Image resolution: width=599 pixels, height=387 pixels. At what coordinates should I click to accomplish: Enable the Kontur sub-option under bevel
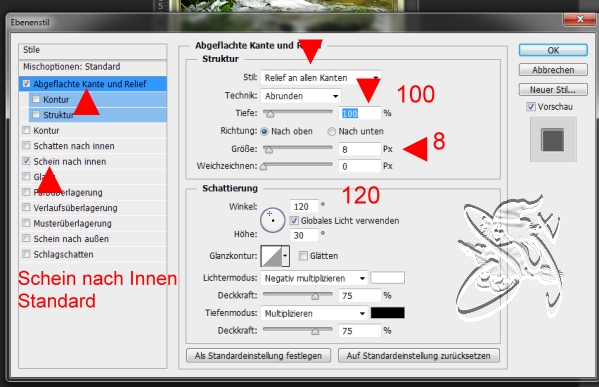[x=36, y=99]
